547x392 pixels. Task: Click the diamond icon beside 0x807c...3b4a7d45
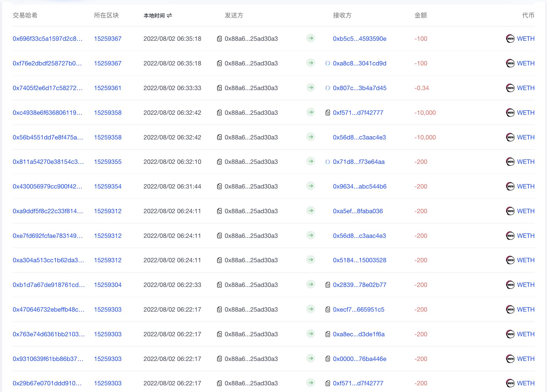point(328,88)
